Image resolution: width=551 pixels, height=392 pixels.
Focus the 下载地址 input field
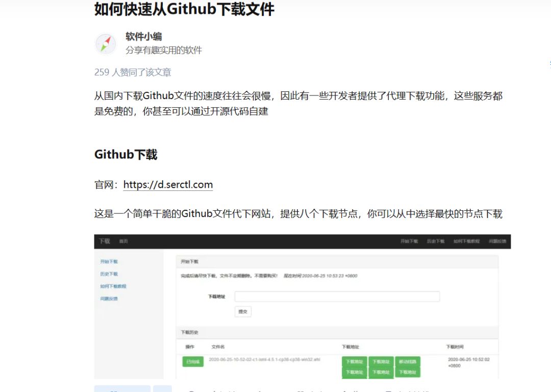click(x=337, y=297)
